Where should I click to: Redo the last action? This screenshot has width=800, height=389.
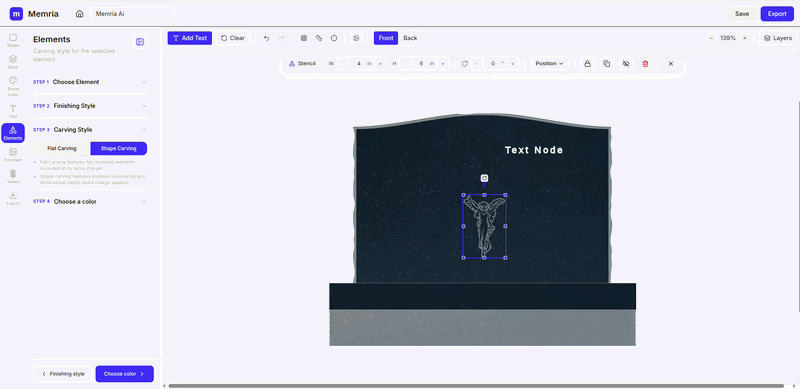coord(282,38)
